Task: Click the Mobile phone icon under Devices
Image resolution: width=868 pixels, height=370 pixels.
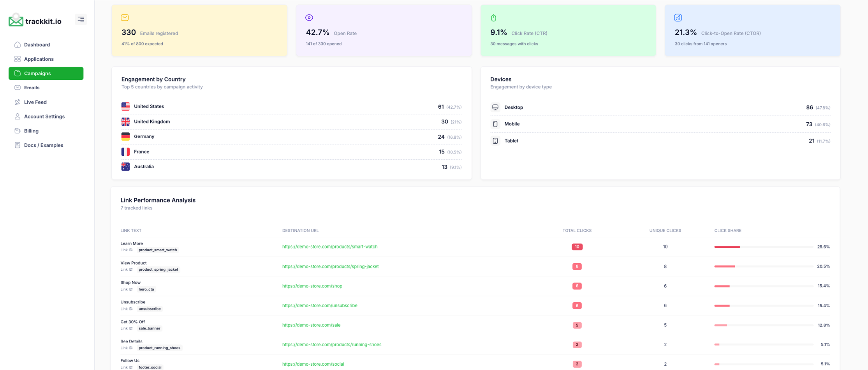Action: 495,123
